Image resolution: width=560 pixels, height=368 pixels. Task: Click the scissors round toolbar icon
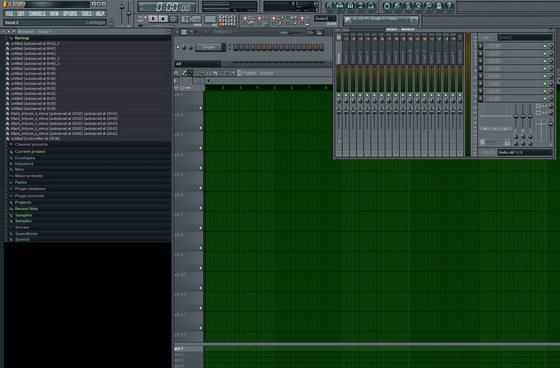click(418, 6)
